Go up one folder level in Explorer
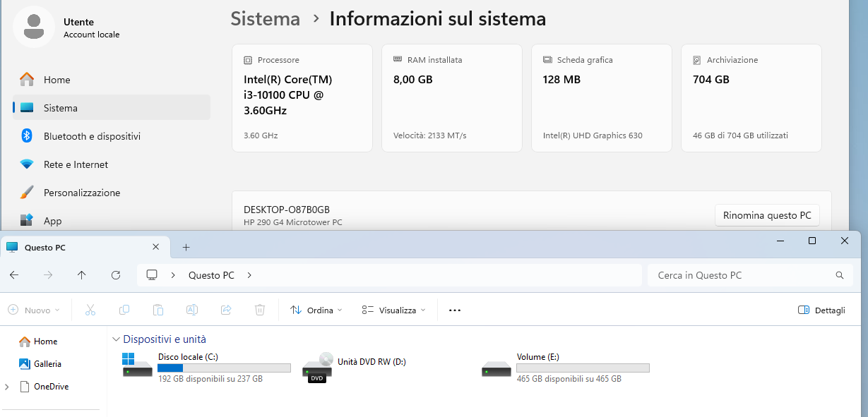Viewport: 868px width, 417px height. (82, 275)
